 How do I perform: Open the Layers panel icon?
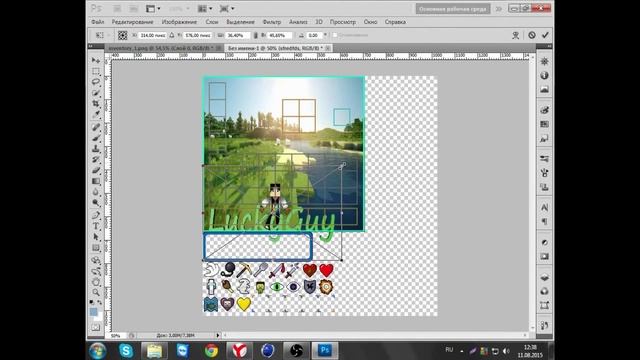[544, 278]
